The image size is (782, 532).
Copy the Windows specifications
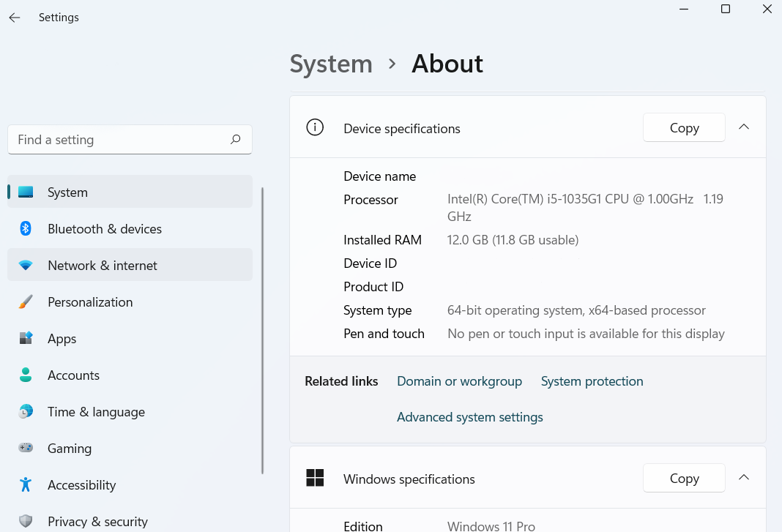[684, 478]
